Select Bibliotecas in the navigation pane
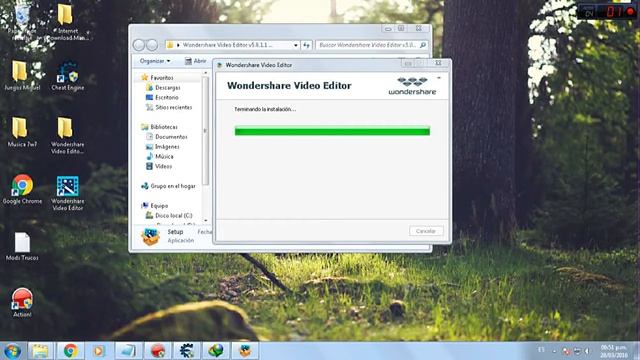The height and width of the screenshot is (360, 640). coord(164,127)
